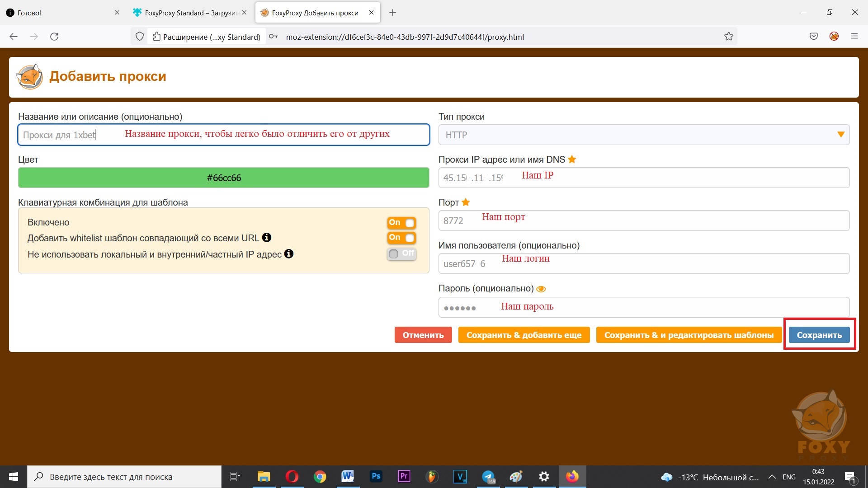The width and height of the screenshot is (868, 488).
Task: Toggle the Включено switch
Action: coord(401,223)
